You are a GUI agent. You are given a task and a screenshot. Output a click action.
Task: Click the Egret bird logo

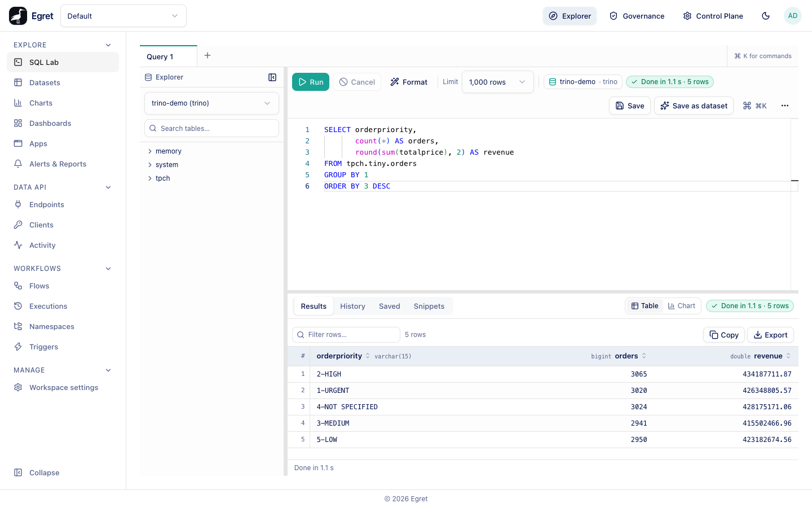(18, 16)
